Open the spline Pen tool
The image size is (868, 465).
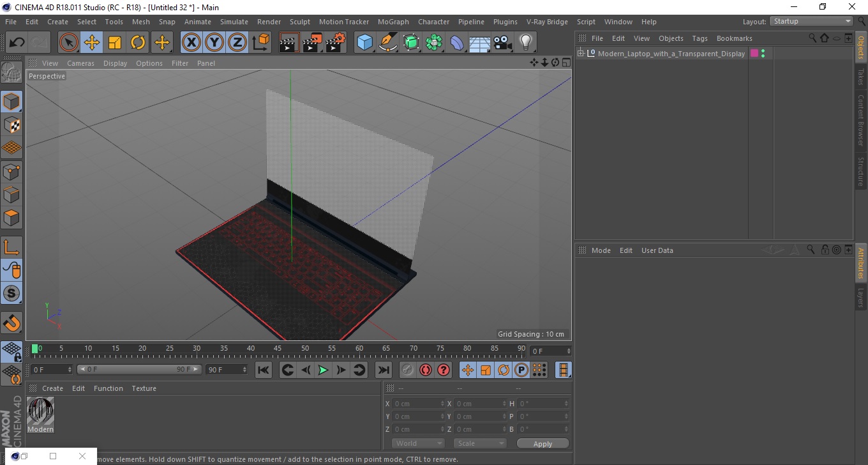388,43
